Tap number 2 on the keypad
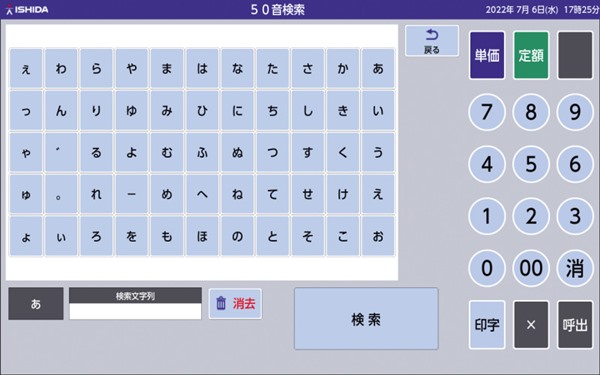This screenshot has width=600, height=375. [531, 216]
